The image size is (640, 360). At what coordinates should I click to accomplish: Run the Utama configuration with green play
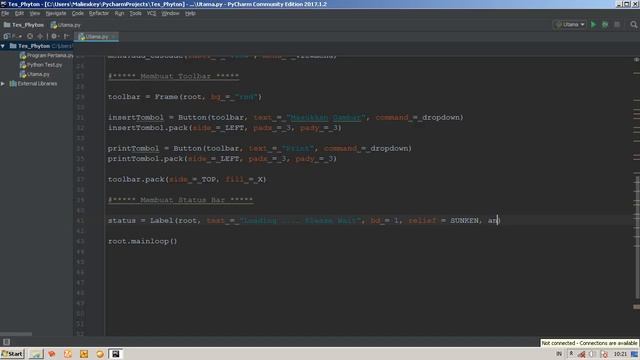pos(593,24)
